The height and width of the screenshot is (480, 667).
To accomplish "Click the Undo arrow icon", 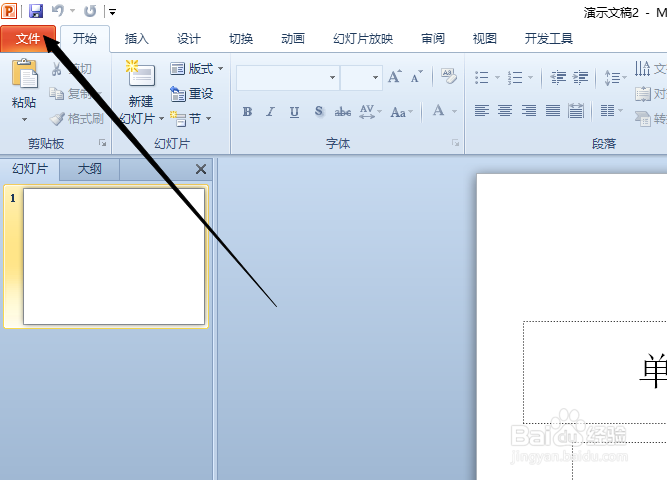I will 58,11.
